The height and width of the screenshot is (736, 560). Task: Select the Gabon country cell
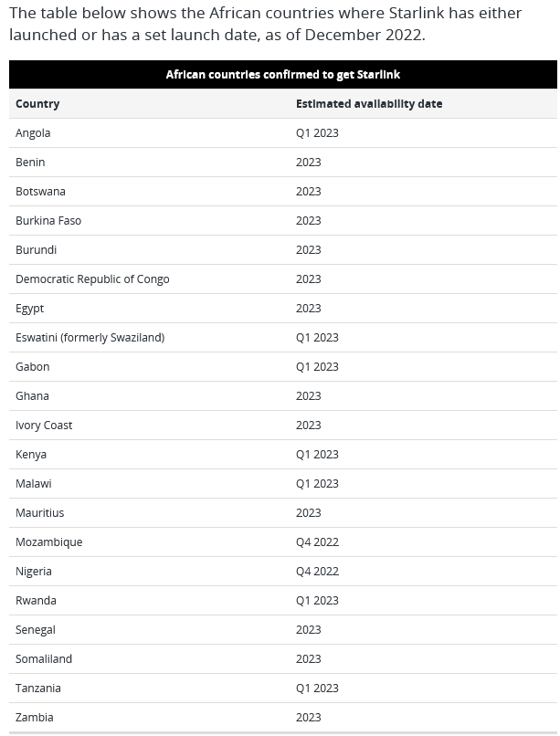[32, 366]
